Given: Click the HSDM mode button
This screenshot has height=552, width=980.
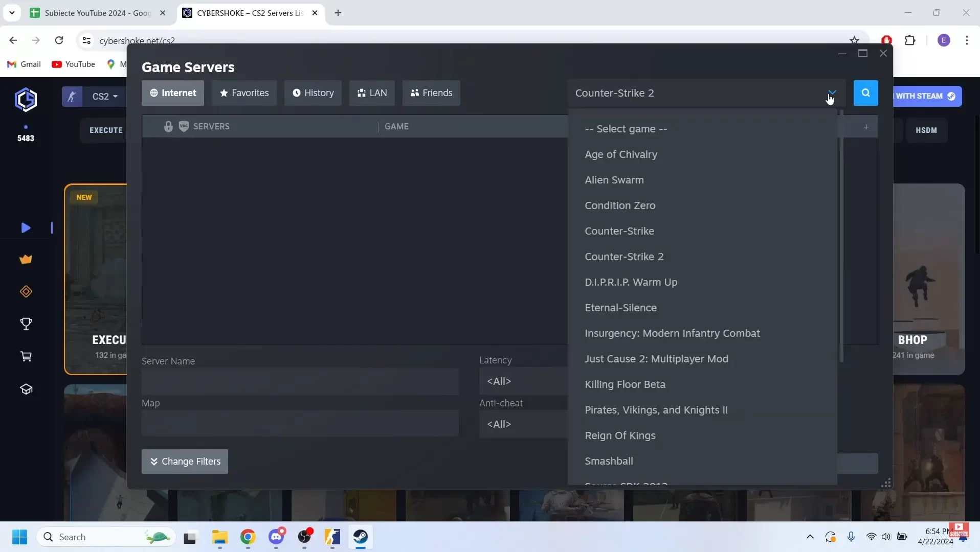Looking at the screenshot, I should (x=926, y=130).
